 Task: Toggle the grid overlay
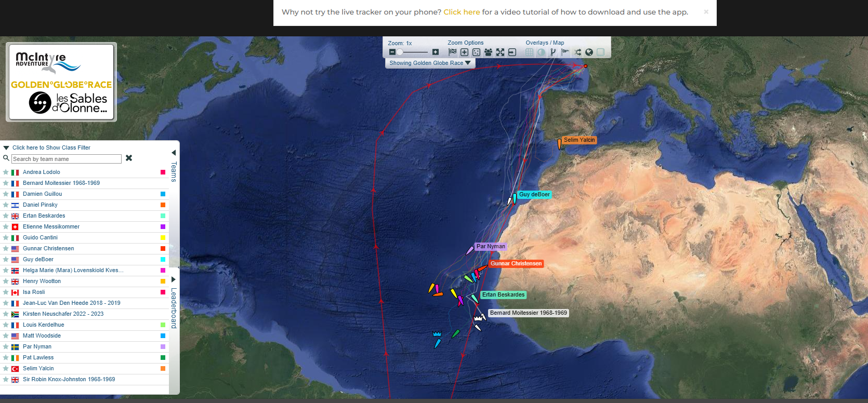click(529, 52)
